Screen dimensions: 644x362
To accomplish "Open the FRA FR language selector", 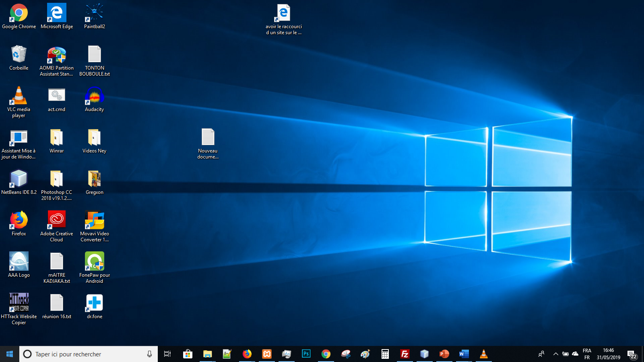I will pos(587,354).
